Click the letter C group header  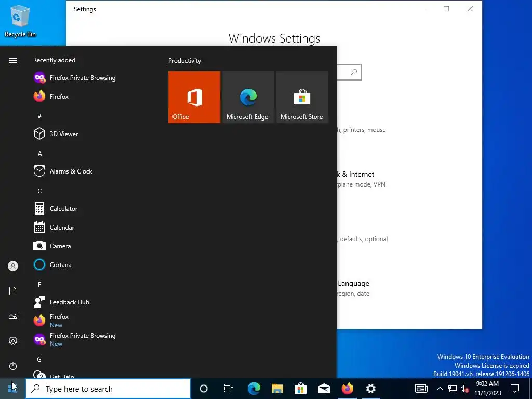click(x=39, y=191)
